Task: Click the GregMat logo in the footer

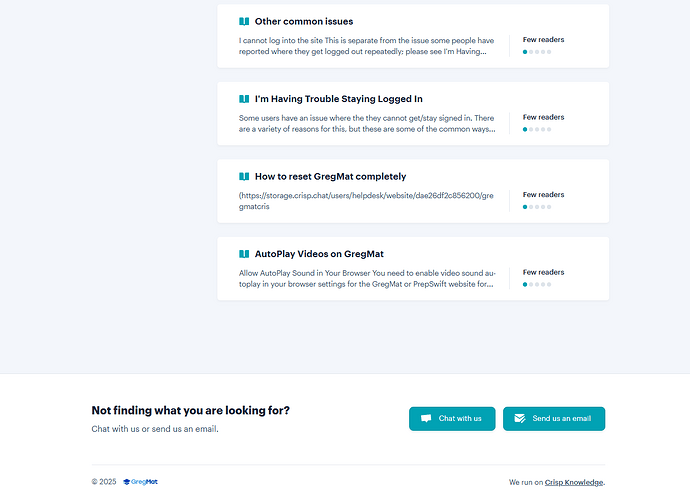Action: pyautogui.click(x=140, y=482)
